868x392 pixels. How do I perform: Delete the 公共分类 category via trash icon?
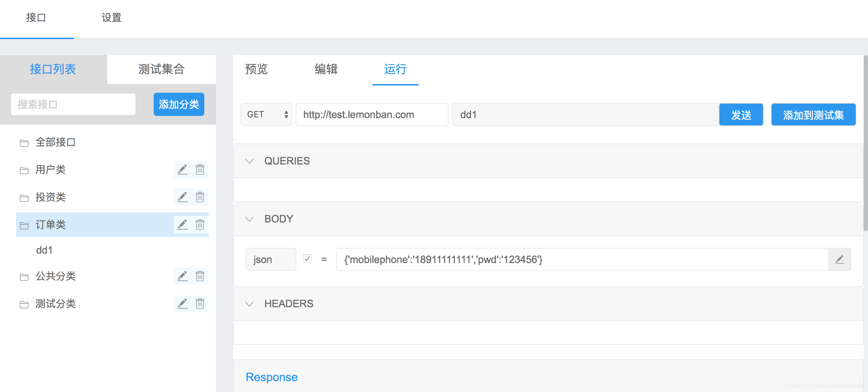200,276
